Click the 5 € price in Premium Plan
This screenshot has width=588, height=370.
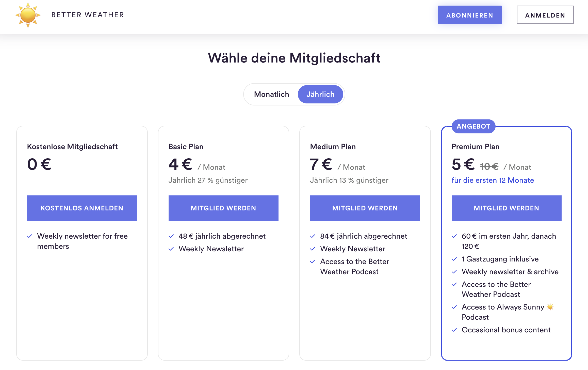tap(463, 164)
